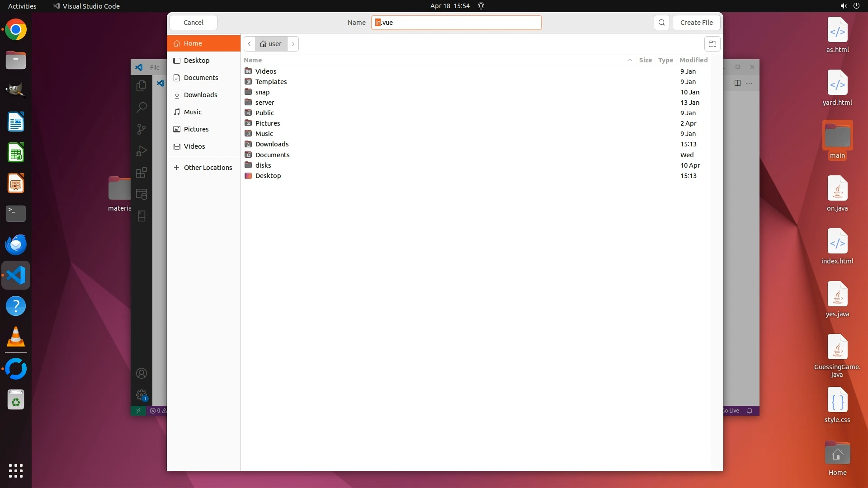Click the path forward chevron

pyautogui.click(x=293, y=44)
